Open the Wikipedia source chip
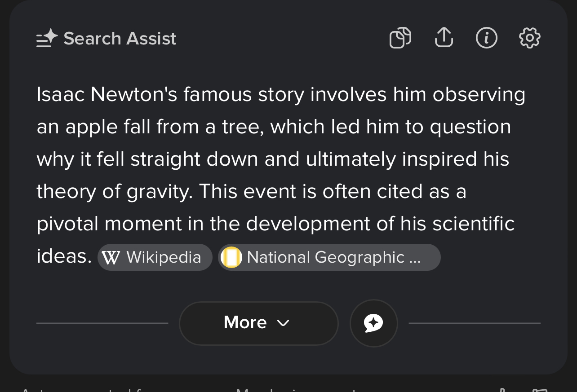Screen dimensions: 577x392 pyautogui.click(x=155, y=257)
